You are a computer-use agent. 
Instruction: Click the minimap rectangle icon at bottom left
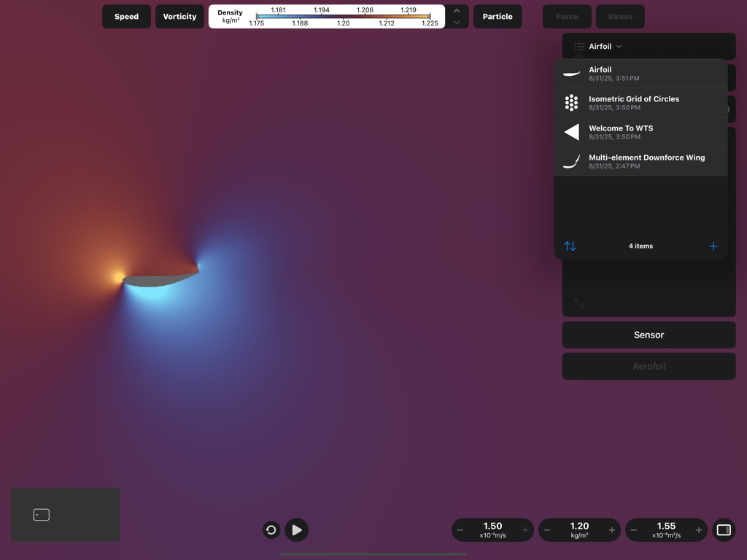click(41, 515)
